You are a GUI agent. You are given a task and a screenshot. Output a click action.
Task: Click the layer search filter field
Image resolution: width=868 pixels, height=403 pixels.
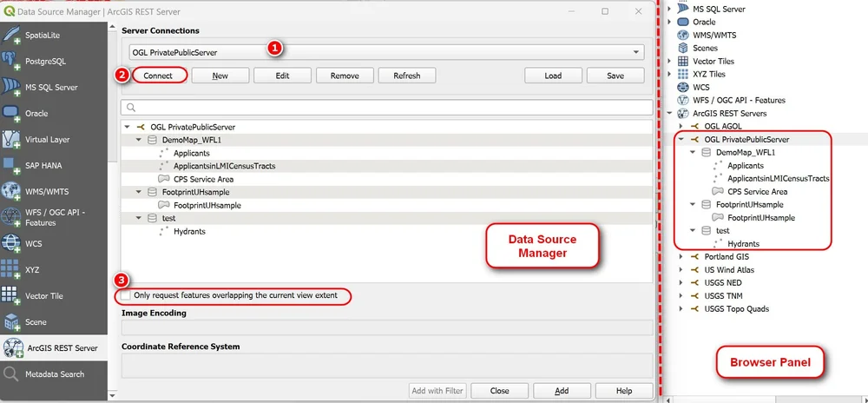coord(387,108)
